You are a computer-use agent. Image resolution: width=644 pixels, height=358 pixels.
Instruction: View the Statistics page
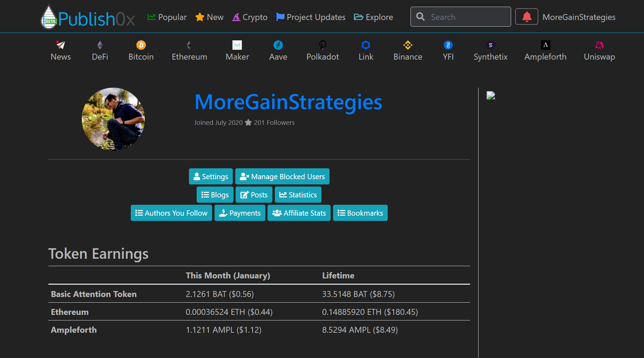click(298, 195)
